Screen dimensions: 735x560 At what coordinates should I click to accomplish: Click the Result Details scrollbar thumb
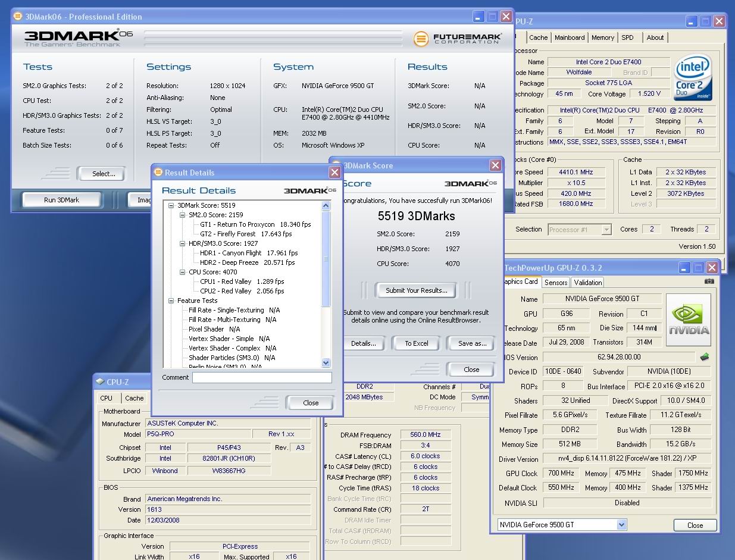[x=326, y=259]
